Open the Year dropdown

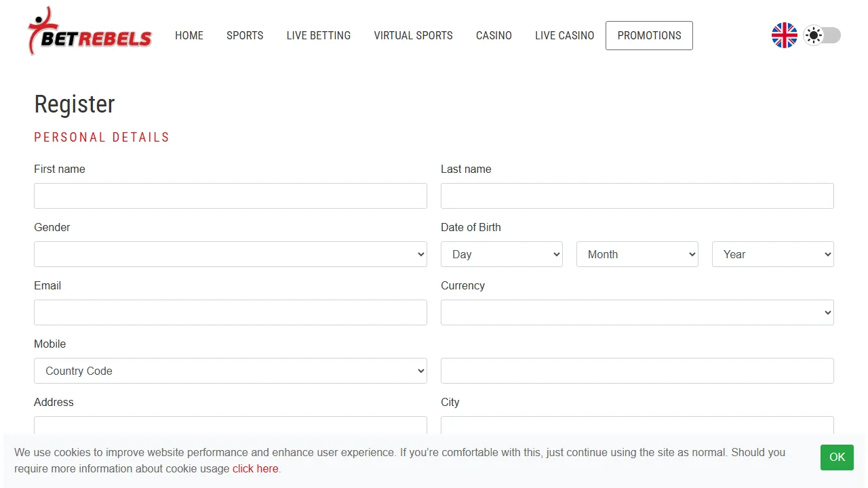[773, 254]
